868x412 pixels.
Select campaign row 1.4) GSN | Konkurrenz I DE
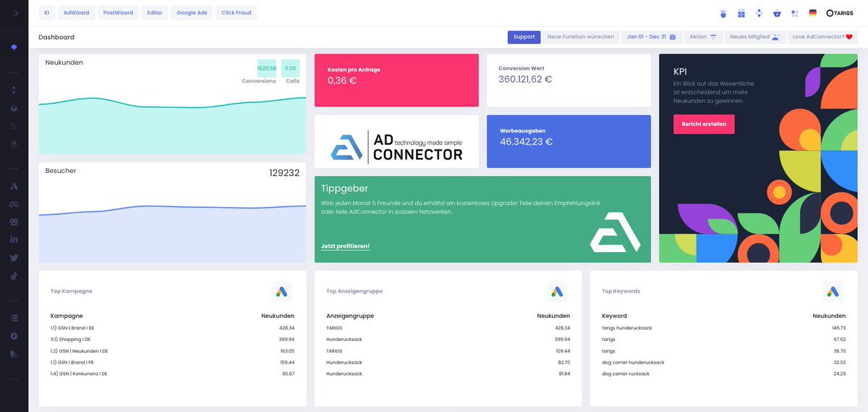coord(172,374)
